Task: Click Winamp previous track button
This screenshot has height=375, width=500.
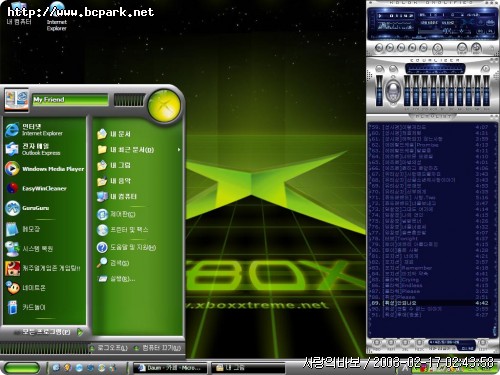Action: point(379,48)
